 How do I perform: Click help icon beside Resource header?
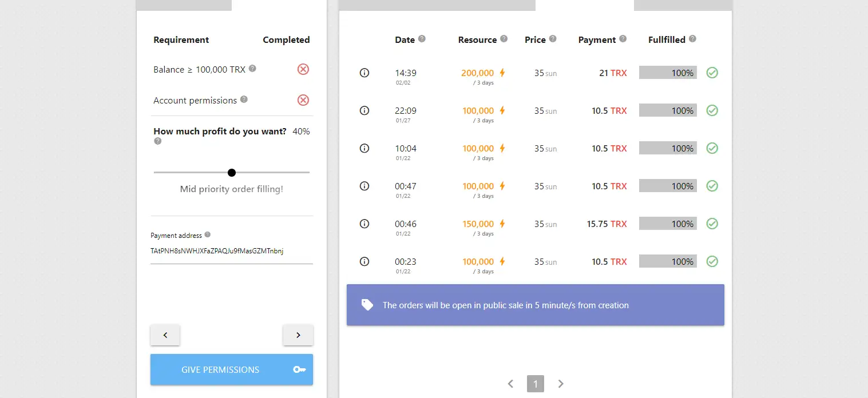(x=504, y=39)
